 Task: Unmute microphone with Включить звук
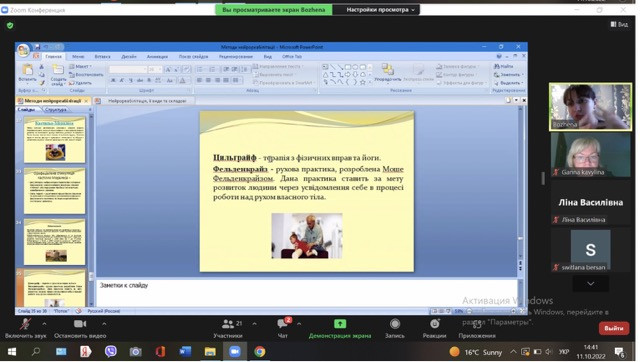click(25, 328)
